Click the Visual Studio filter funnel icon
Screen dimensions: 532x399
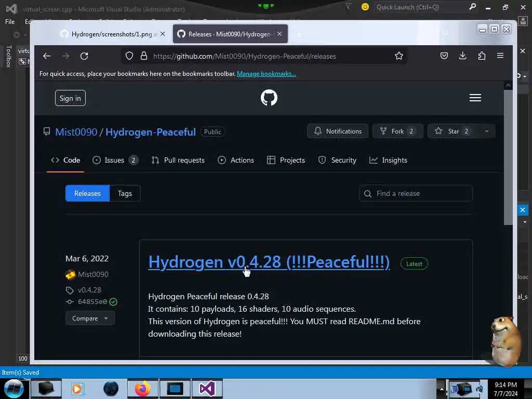coord(348,6)
